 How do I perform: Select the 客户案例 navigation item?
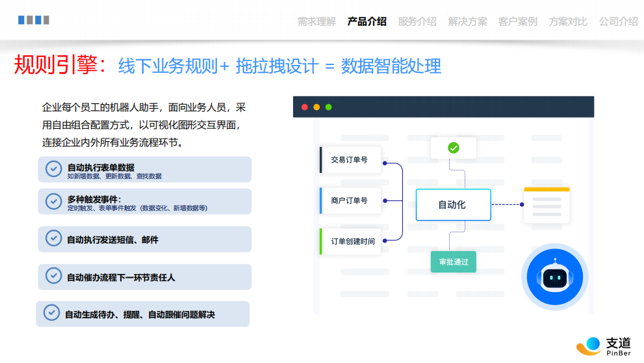[517, 21]
